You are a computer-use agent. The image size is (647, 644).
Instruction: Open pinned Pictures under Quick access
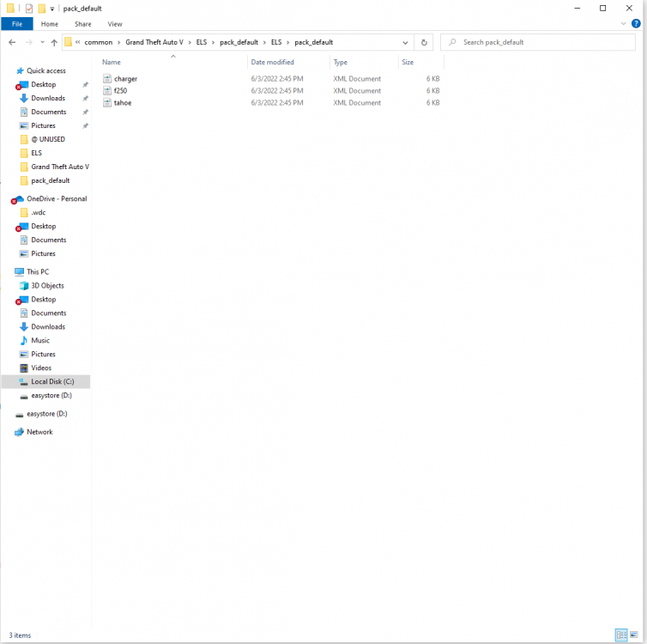point(43,125)
